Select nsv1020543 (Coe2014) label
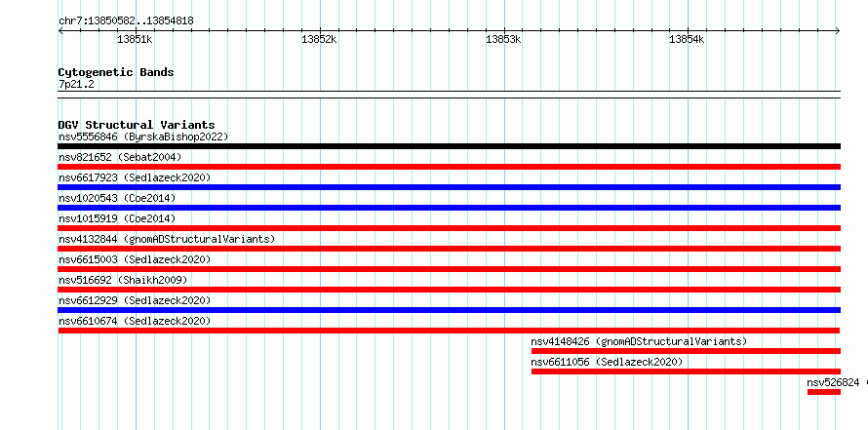This screenshot has width=868, height=430. pyautogui.click(x=117, y=198)
